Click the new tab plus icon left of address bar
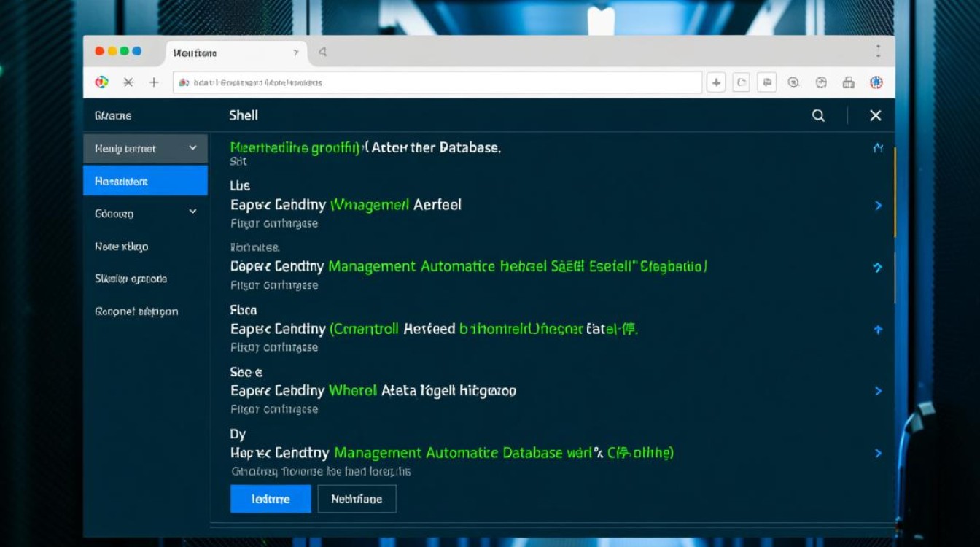980x547 pixels. pyautogui.click(x=154, y=82)
